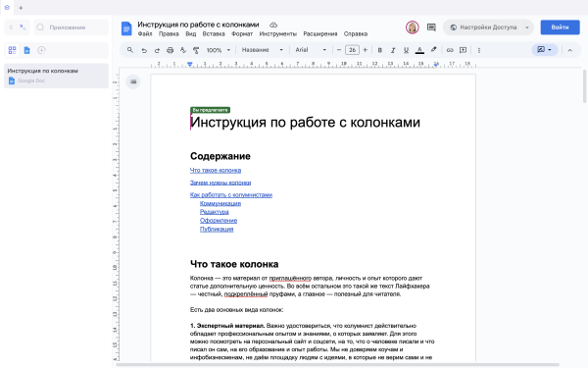Viewport: 588px width, 368px height.
Task: Open the Расширения menu
Action: click(319, 33)
